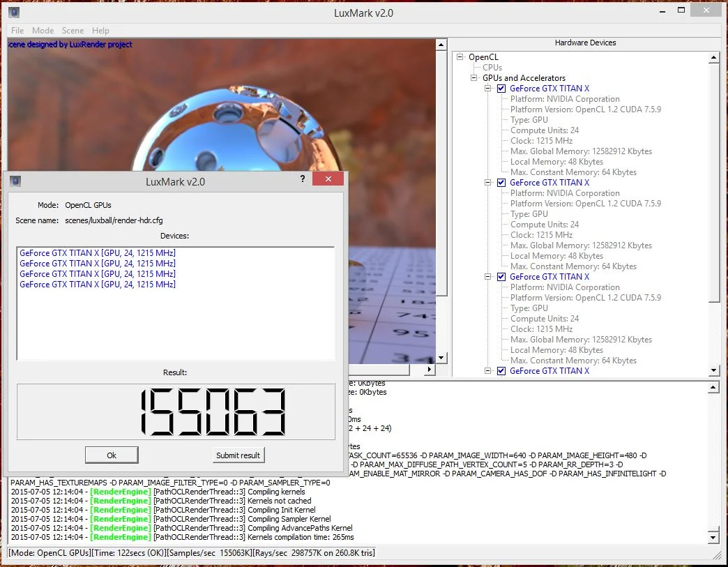
Task: Open the Mode menu
Action: coord(43,31)
